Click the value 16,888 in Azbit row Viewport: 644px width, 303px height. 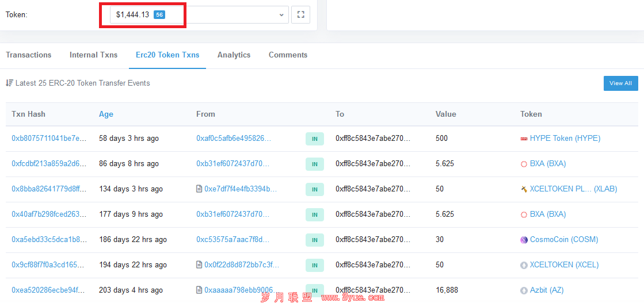pos(447,290)
